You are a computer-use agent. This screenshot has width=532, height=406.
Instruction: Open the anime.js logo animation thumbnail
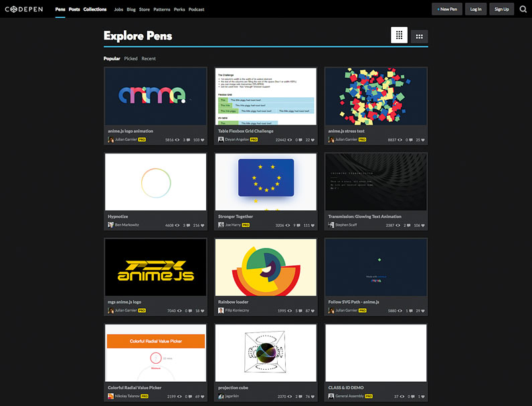156,96
